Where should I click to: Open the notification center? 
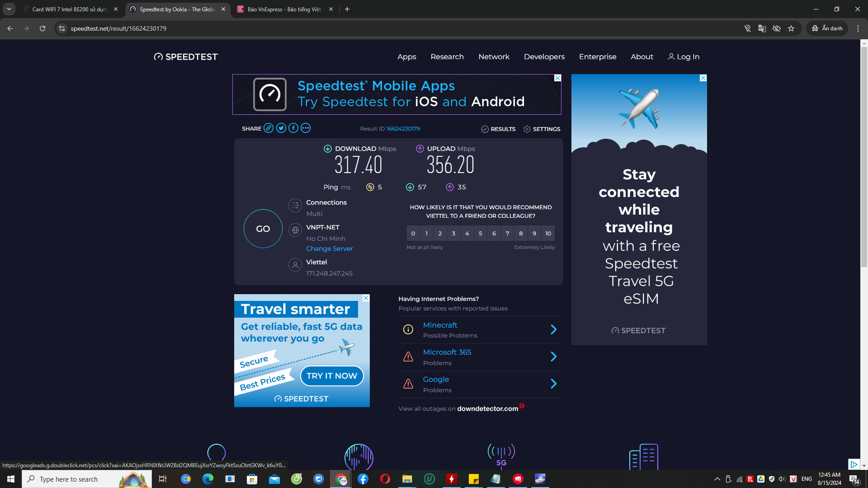[x=854, y=479]
